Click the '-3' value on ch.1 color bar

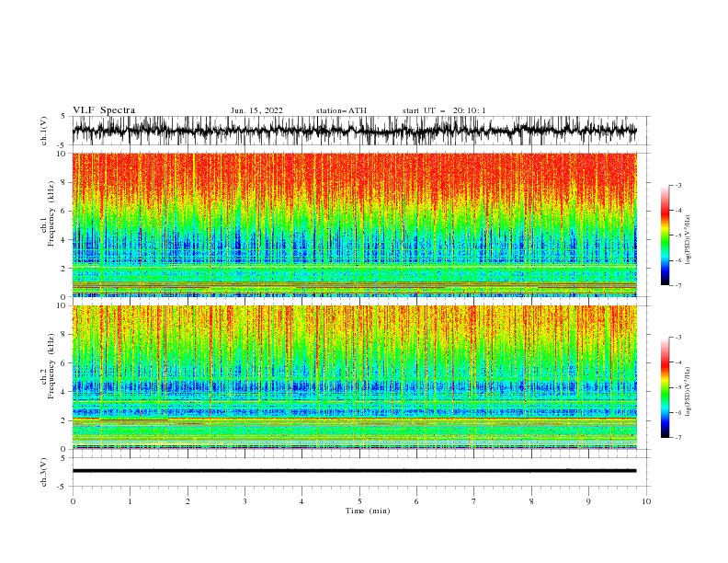[x=678, y=186]
